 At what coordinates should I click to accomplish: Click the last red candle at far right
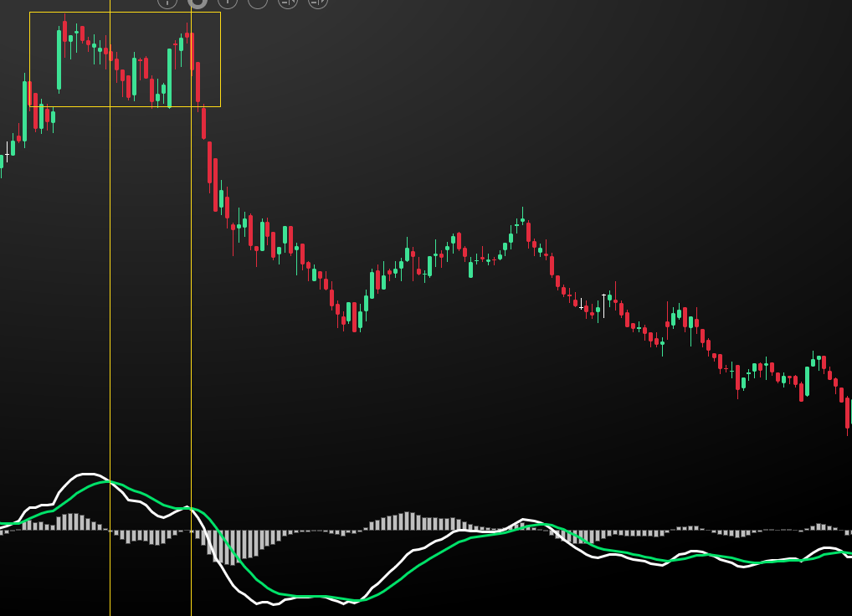848,413
